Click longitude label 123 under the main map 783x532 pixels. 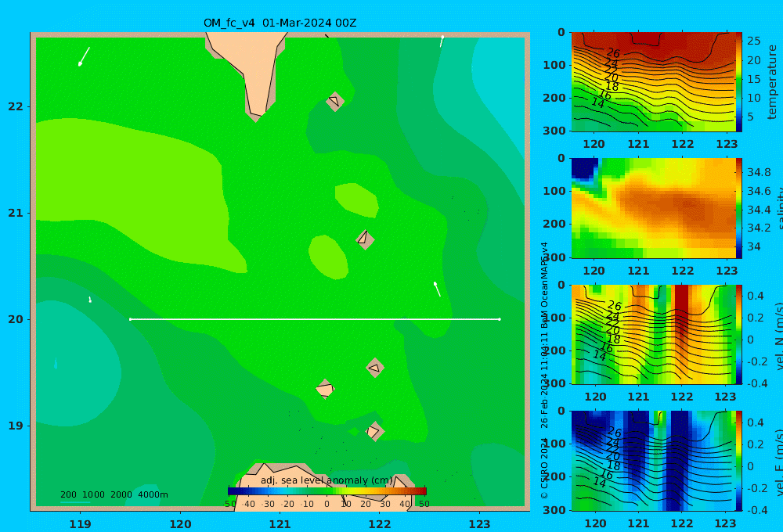pyautogui.click(x=479, y=524)
